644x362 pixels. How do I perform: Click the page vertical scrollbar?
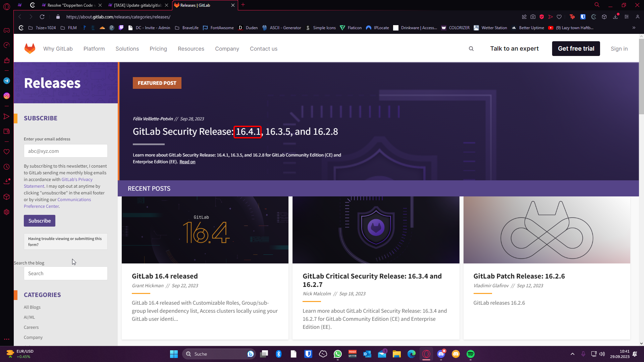click(x=641, y=77)
